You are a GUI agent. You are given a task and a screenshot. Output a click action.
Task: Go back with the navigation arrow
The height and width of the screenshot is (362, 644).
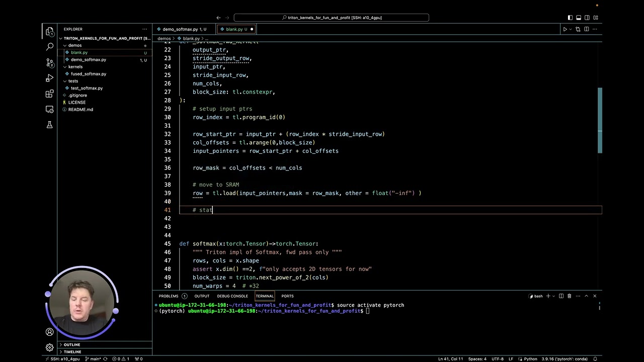[x=218, y=18]
